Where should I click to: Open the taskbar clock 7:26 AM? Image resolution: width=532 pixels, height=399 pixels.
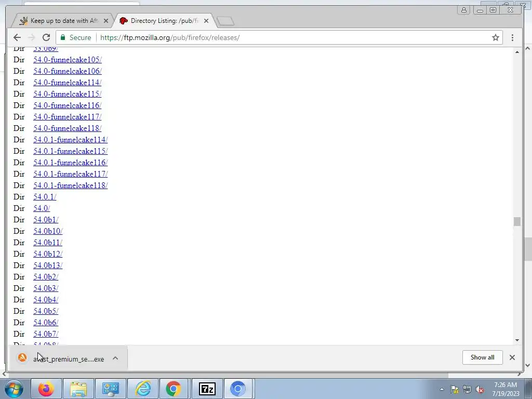pos(506,389)
